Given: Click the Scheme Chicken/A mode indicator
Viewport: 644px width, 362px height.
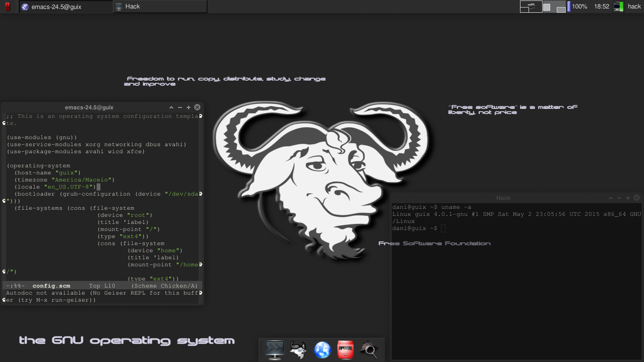Looking at the screenshot, I should [165, 286].
